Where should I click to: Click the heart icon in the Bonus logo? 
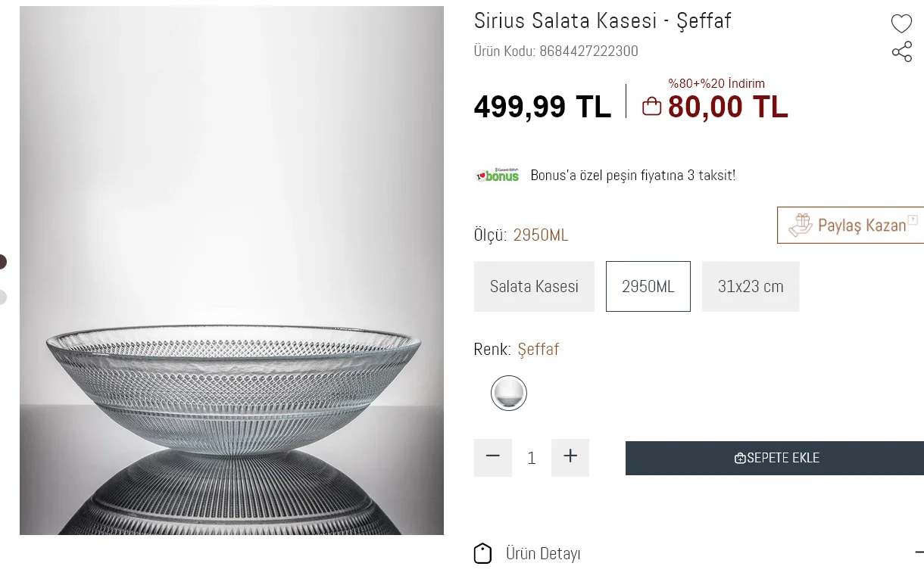click(483, 176)
